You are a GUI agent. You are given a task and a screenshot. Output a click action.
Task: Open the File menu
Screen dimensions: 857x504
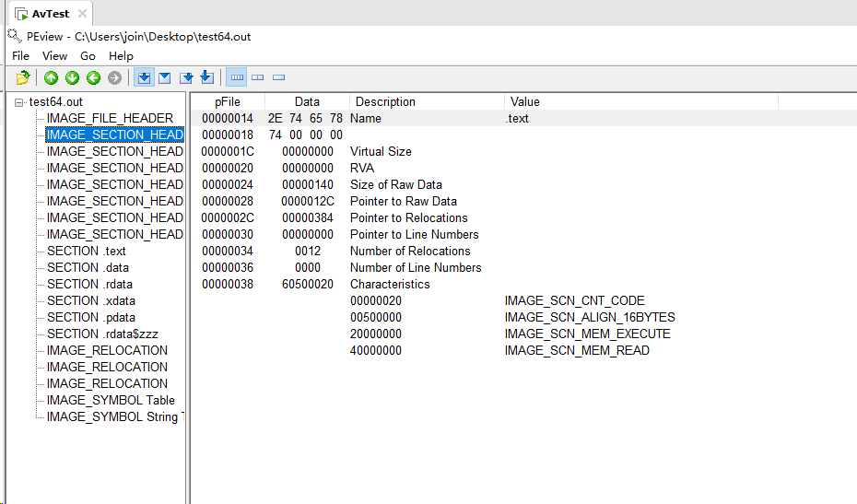(21, 56)
